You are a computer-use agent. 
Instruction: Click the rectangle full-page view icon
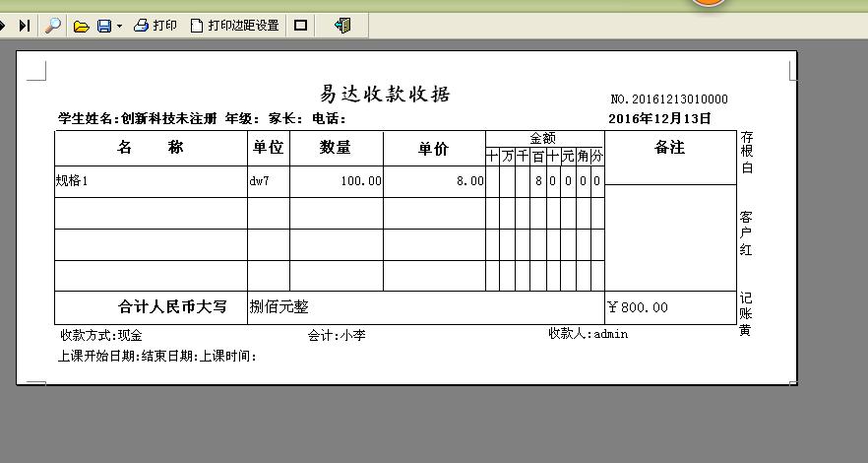(x=300, y=26)
